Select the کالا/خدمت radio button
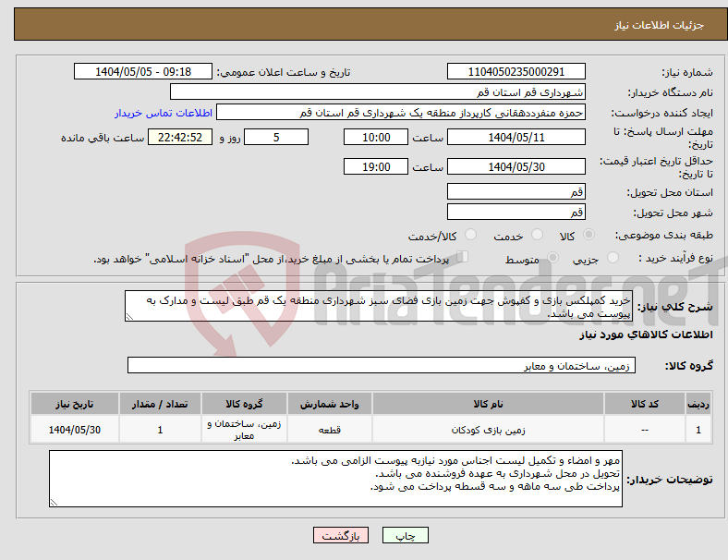The height and width of the screenshot is (560, 728). pyautogui.click(x=471, y=235)
